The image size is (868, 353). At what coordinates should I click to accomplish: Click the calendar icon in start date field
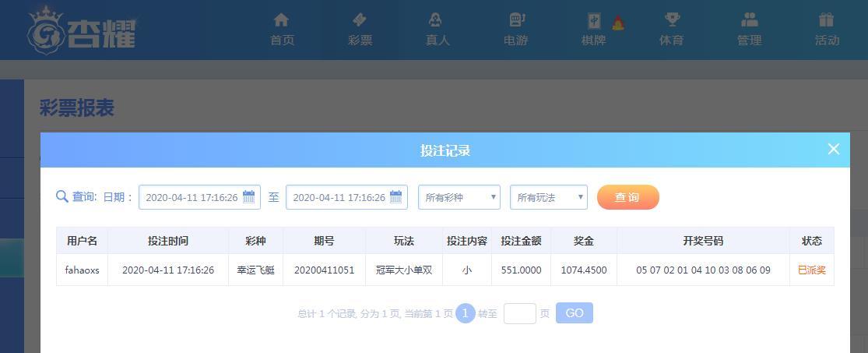pyautogui.click(x=248, y=196)
